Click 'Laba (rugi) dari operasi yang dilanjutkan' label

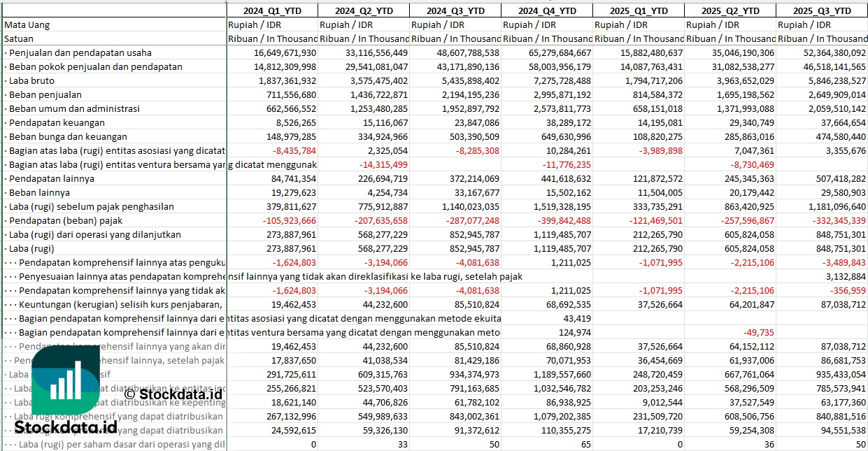click(x=94, y=234)
